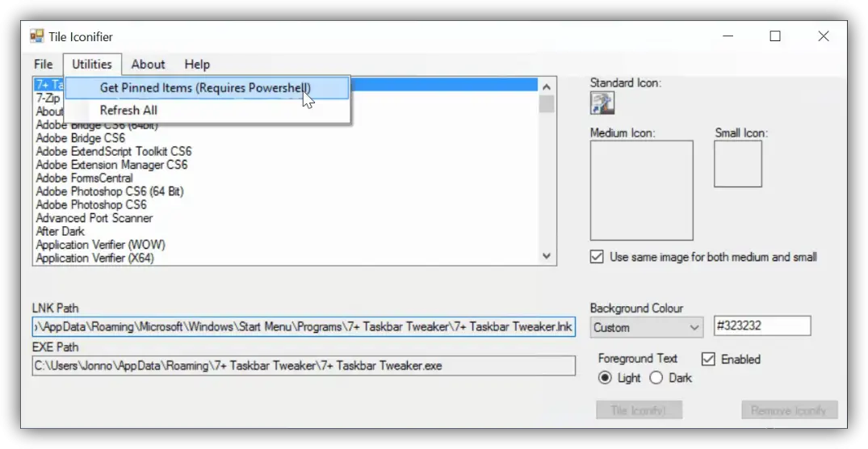868x449 pixels.
Task: Select Application Verifier (WOW) entry
Action: tap(285, 245)
